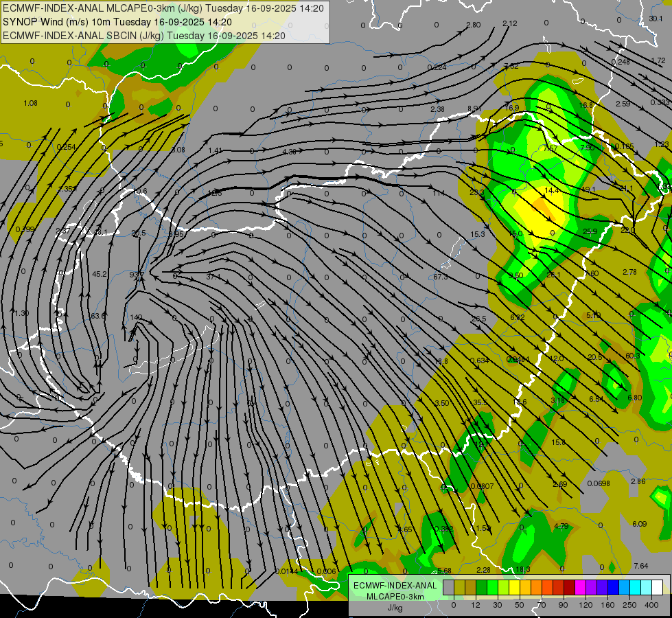
Task: Click the map value '67.3'
Action: point(441,277)
